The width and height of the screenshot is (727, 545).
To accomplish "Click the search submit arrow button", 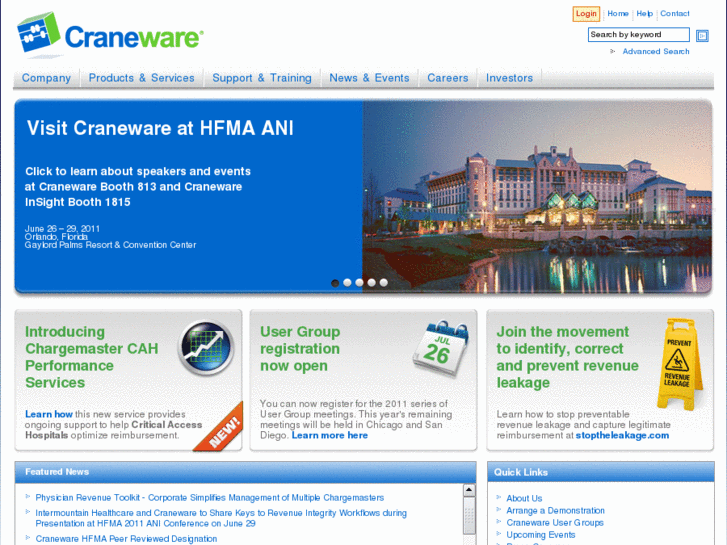I will 702,36.
